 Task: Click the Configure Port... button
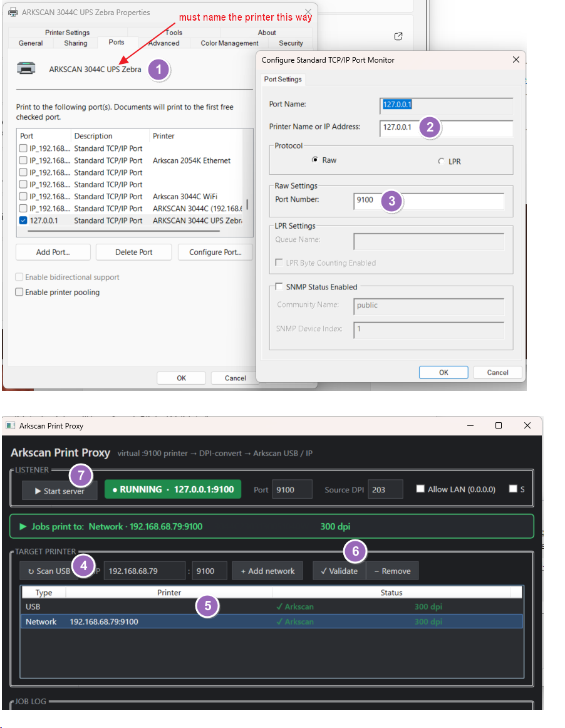(x=215, y=252)
